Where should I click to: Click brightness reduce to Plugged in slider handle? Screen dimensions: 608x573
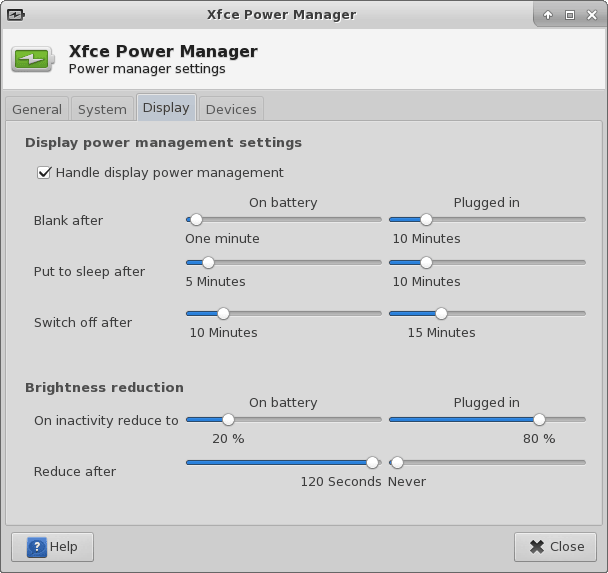point(539,420)
